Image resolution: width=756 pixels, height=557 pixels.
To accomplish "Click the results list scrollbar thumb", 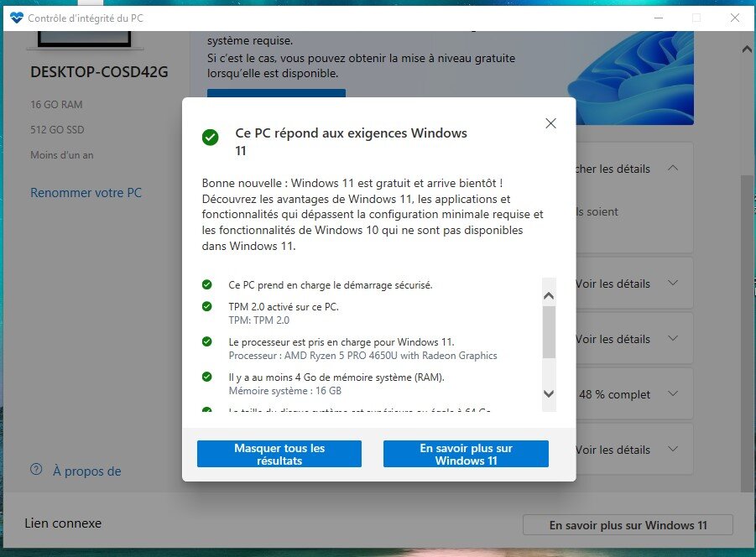I will tap(549, 332).
